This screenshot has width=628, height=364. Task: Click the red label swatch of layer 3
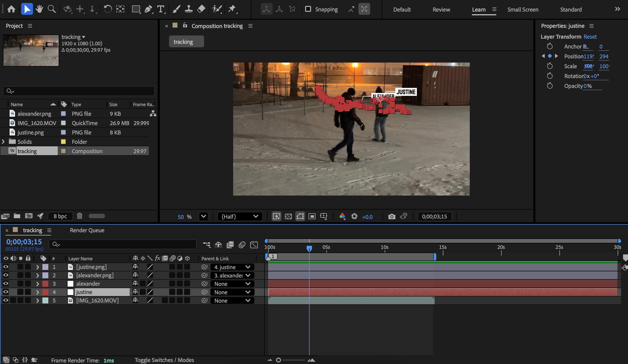click(45, 284)
